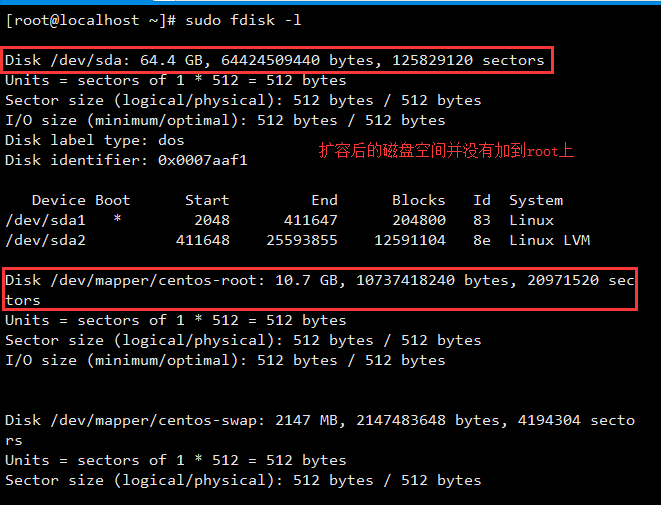Click the 'End' column header
This screenshot has width=661, height=505.
click(x=324, y=200)
